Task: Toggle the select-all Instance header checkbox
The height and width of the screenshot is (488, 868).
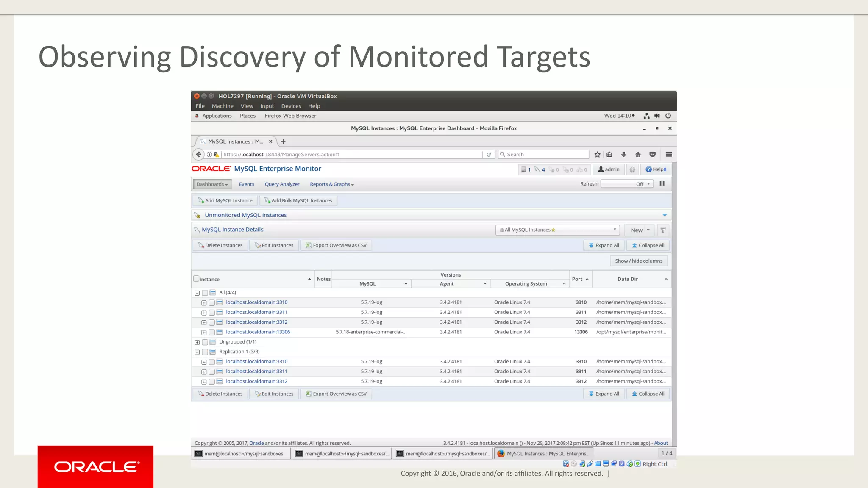Action: pyautogui.click(x=196, y=279)
